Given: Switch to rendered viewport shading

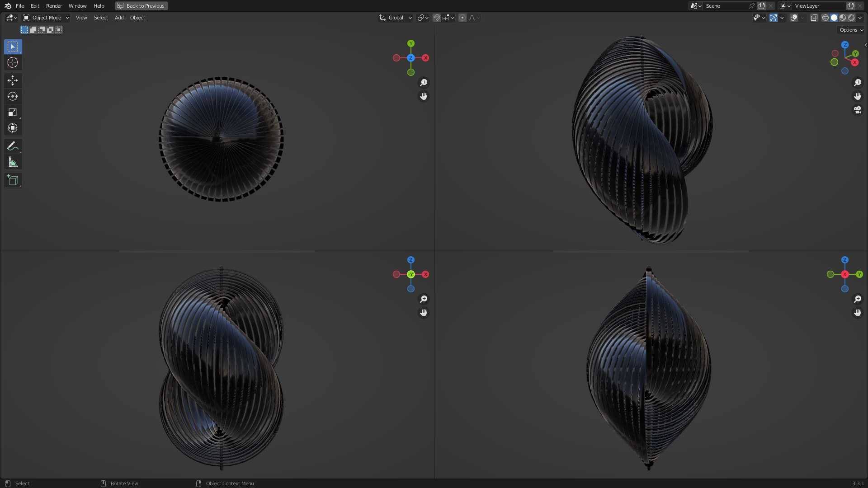Looking at the screenshot, I should 851,18.
